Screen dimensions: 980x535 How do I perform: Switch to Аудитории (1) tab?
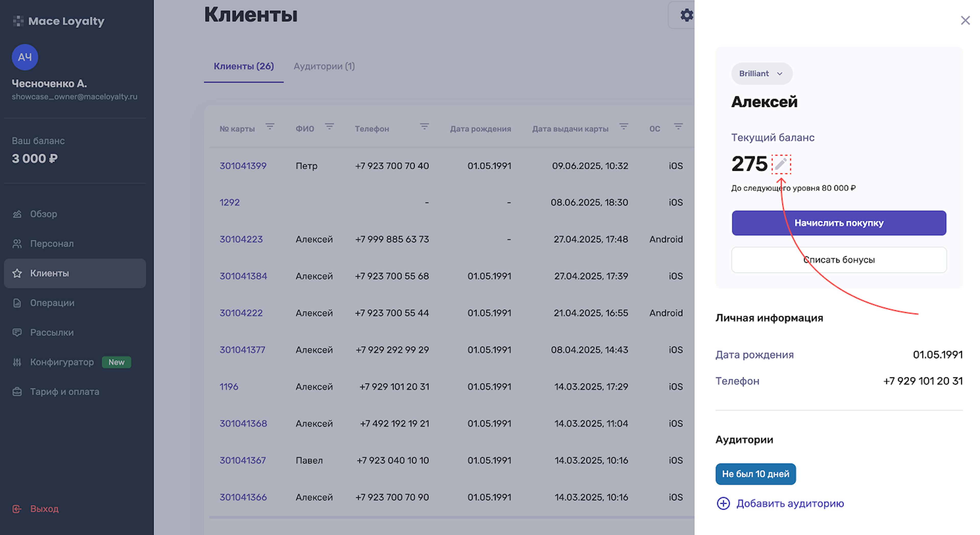(x=324, y=66)
